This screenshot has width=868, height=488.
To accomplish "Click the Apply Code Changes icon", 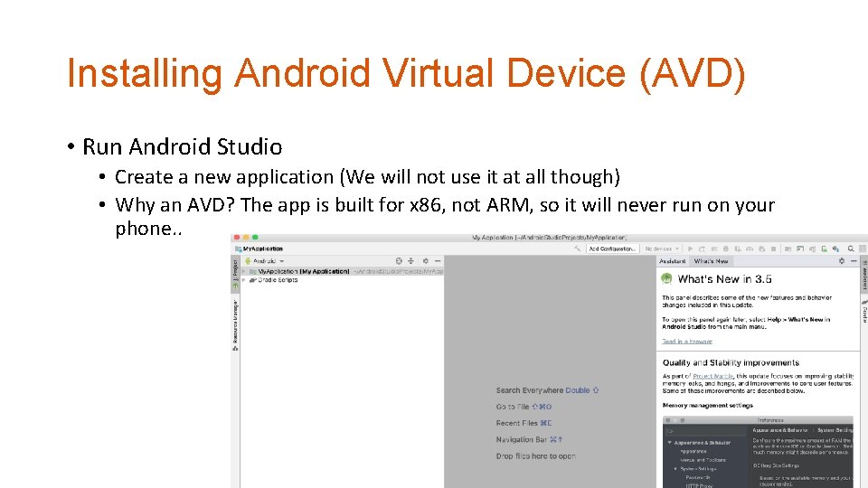I will (x=714, y=249).
